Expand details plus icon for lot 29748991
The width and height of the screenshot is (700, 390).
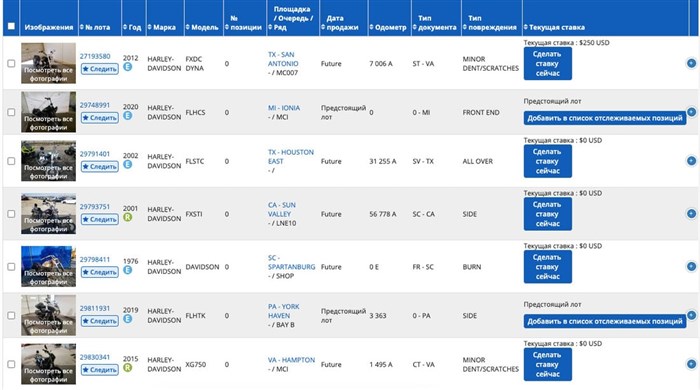coord(691,112)
